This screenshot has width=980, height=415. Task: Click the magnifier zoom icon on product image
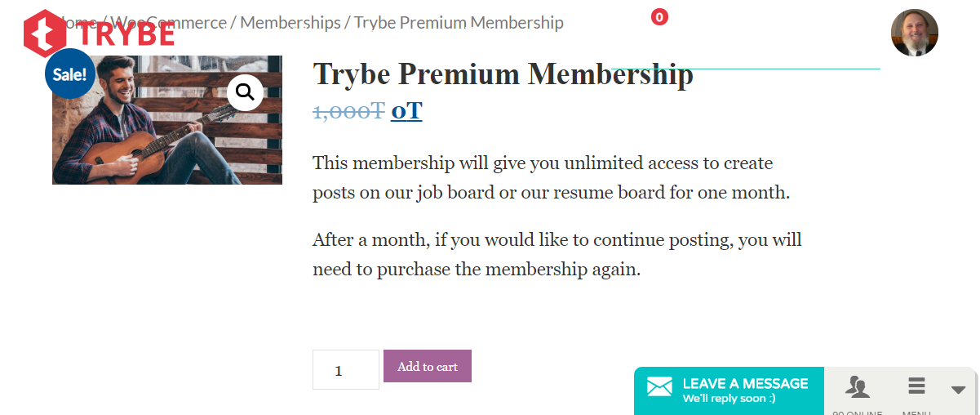click(245, 92)
